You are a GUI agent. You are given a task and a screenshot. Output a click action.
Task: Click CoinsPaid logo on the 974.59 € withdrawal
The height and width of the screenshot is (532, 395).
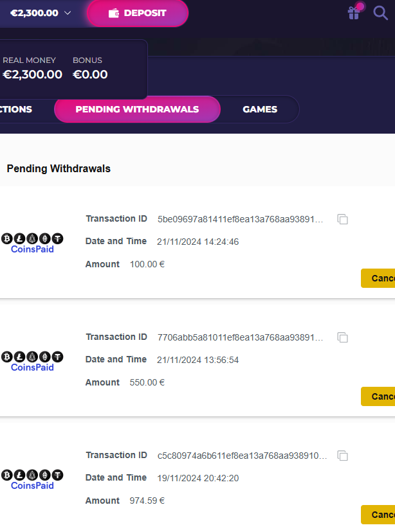pyautogui.click(x=32, y=479)
